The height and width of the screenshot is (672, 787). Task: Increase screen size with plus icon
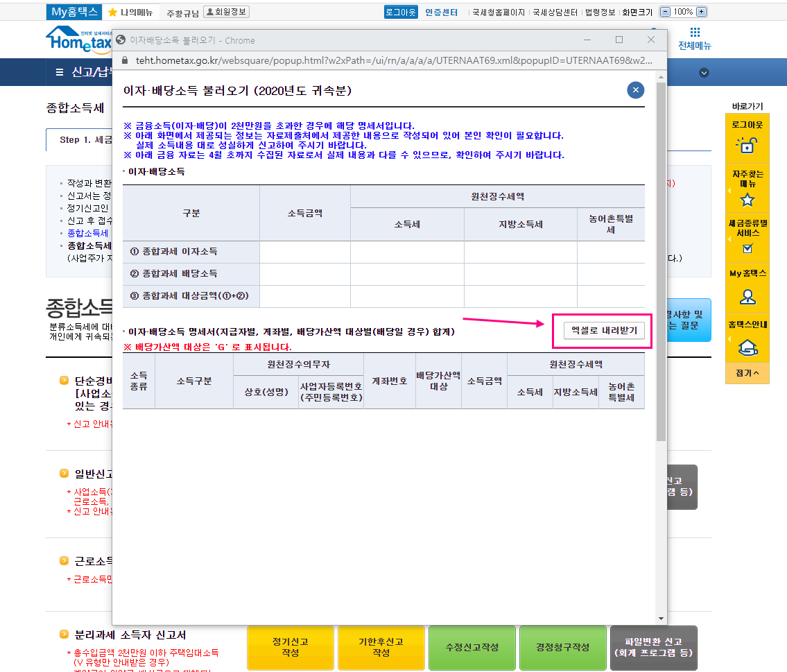tap(701, 12)
